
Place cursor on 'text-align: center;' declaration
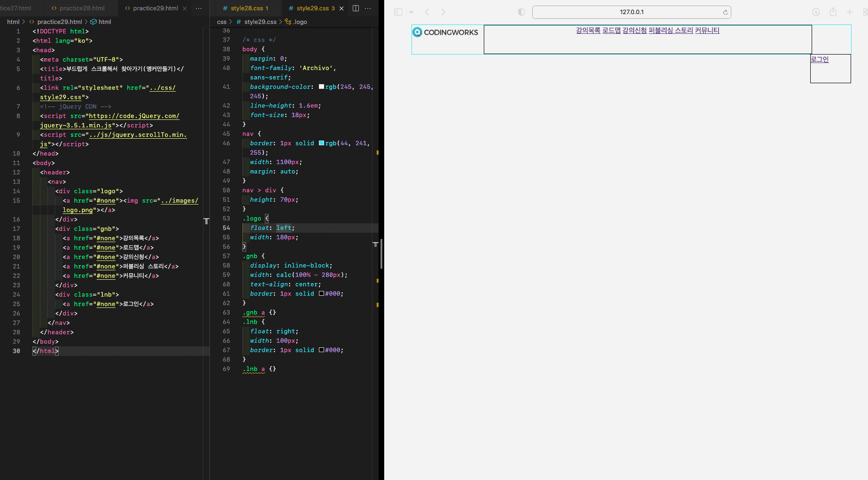coord(286,284)
